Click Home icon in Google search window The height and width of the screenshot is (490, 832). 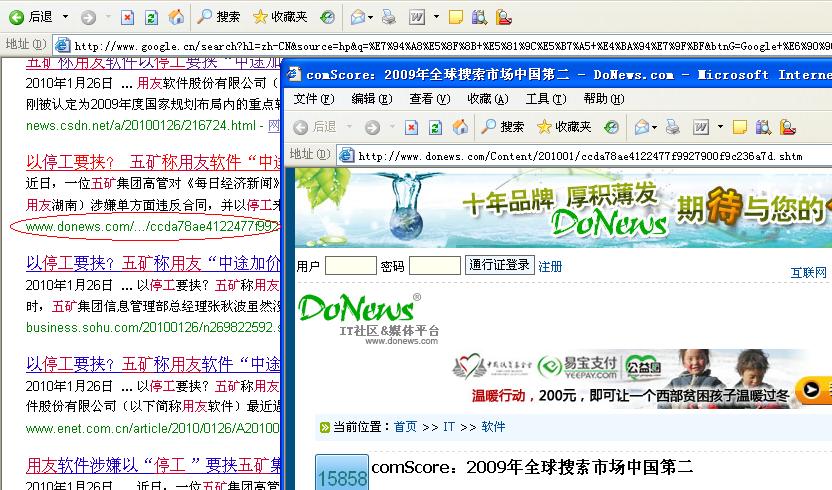[x=176, y=18]
